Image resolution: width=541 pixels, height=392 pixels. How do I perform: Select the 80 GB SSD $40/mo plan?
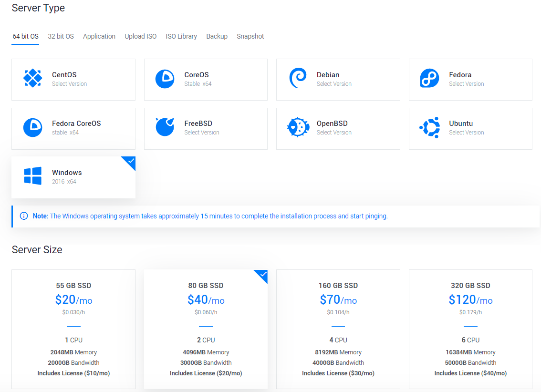206,329
